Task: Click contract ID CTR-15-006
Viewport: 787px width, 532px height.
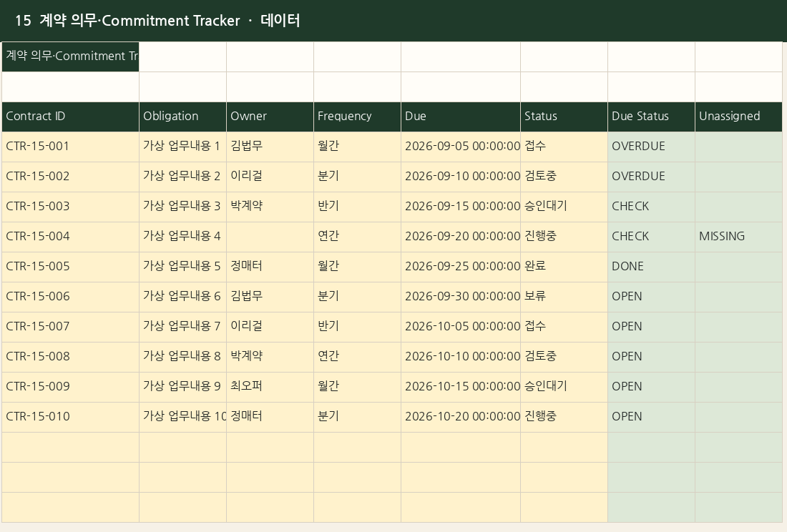Action: click(x=70, y=297)
